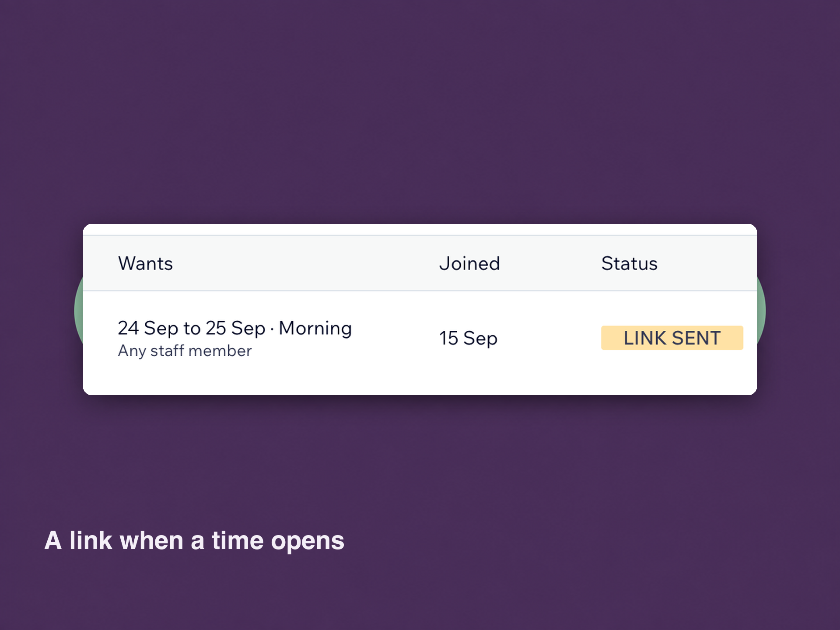Image resolution: width=840 pixels, height=630 pixels.
Task: Click the caption A link when a time opens
Action: point(194,541)
